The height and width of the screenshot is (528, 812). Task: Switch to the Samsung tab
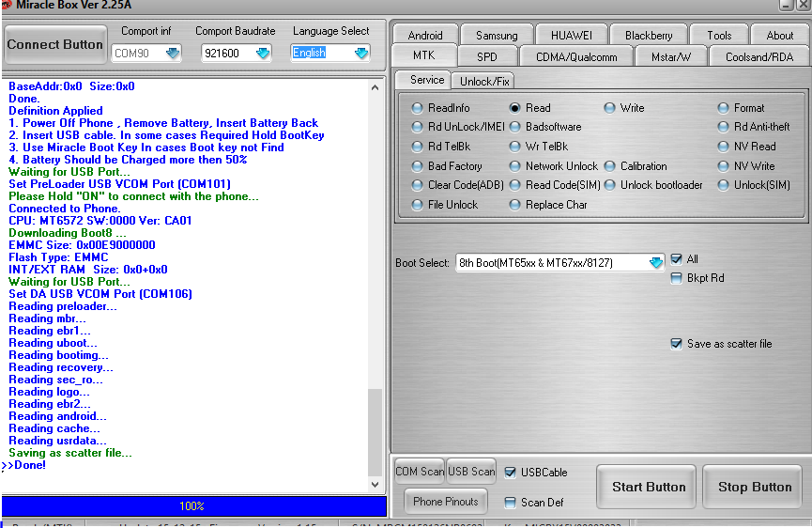tap(497, 36)
